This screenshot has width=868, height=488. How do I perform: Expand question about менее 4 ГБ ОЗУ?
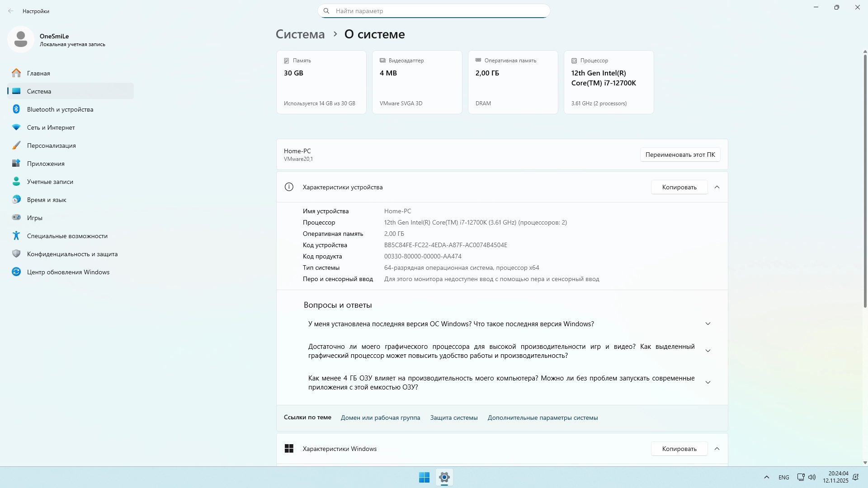point(708,383)
